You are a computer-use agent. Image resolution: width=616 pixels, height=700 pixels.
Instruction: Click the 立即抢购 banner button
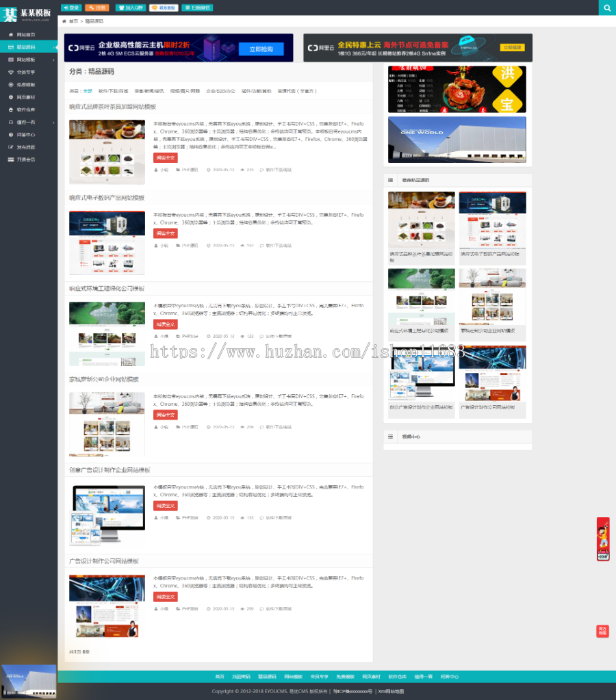(x=261, y=49)
